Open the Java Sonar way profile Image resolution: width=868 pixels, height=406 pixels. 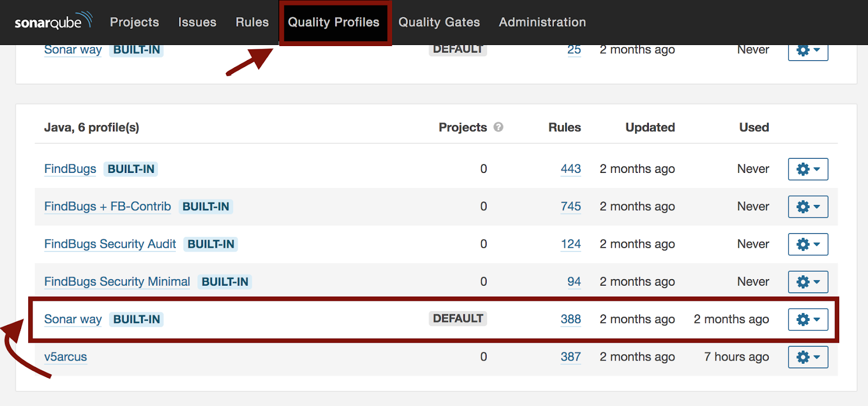pos(73,319)
